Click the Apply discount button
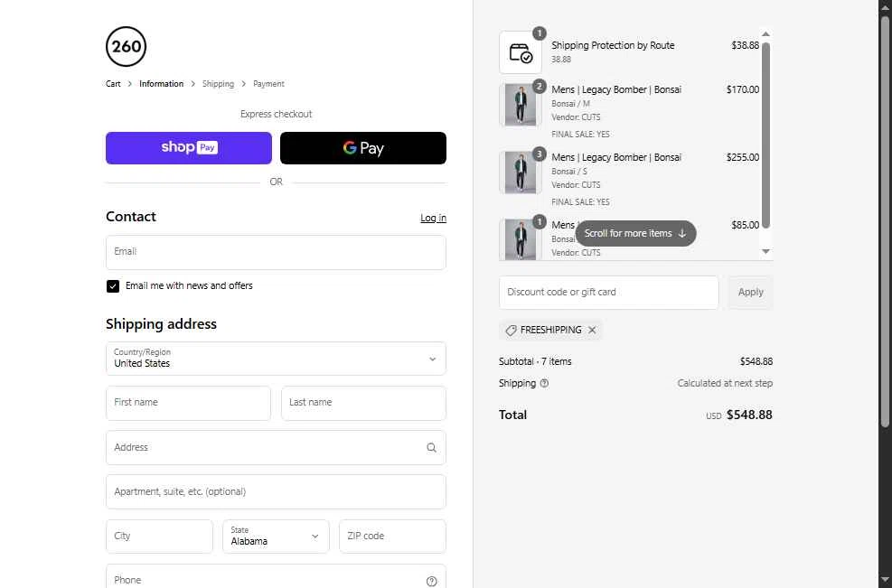The width and height of the screenshot is (892, 588). [x=750, y=293]
